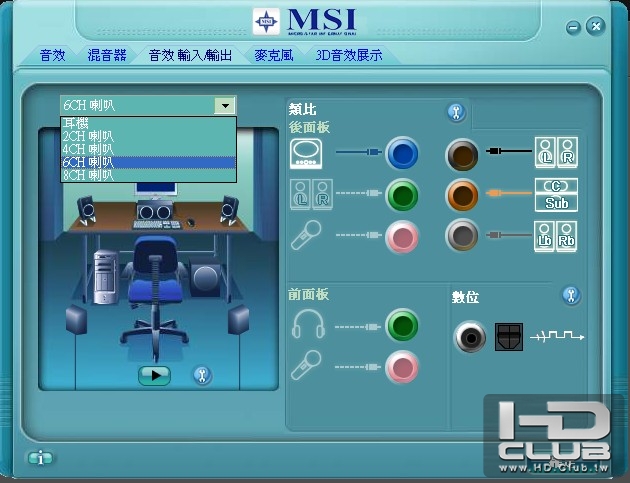
Task: Click the rear panel pink mic jack
Action: coord(402,237)
